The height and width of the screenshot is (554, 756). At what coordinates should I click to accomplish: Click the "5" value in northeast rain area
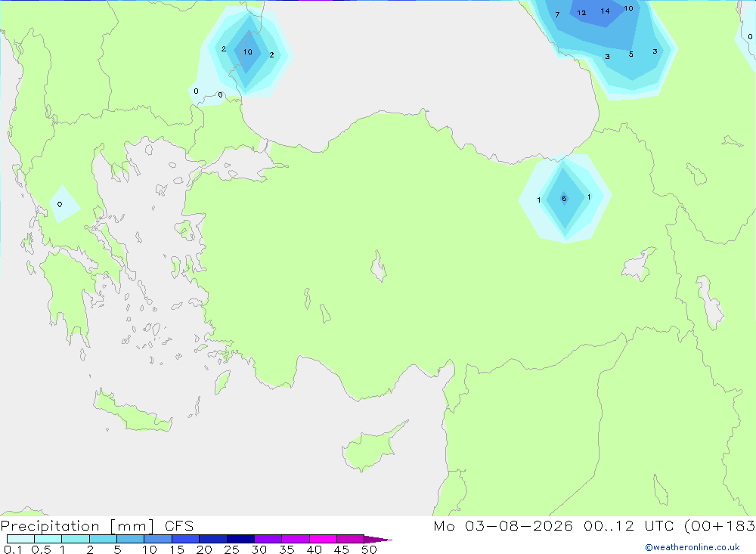pos(631,54)
